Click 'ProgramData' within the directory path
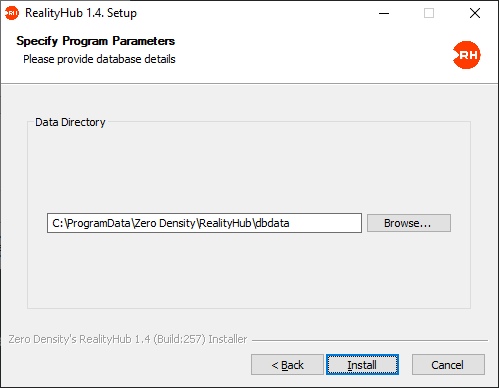The width and height of the screenshot is (499, 388). 99,223
